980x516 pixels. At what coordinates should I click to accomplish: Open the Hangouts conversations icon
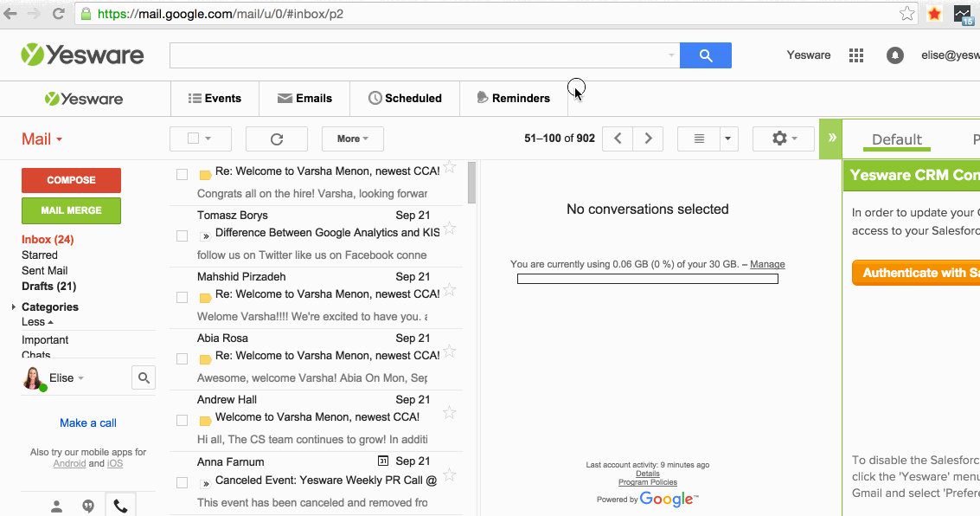click(88, 506)
